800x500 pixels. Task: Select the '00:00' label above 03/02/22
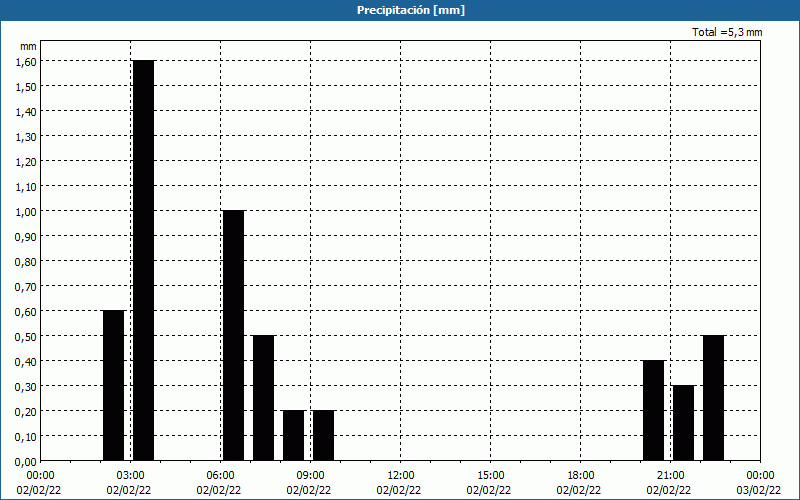point(760,476)
